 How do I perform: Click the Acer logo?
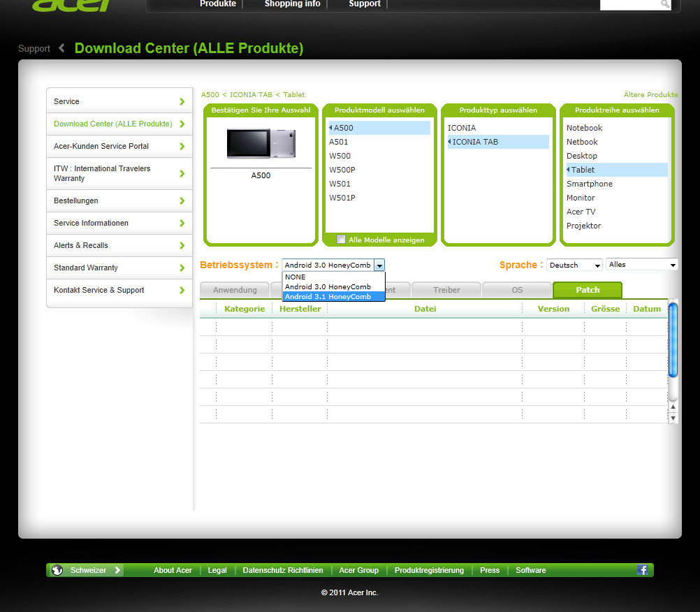pyautogui.click(x=71, y=4)
